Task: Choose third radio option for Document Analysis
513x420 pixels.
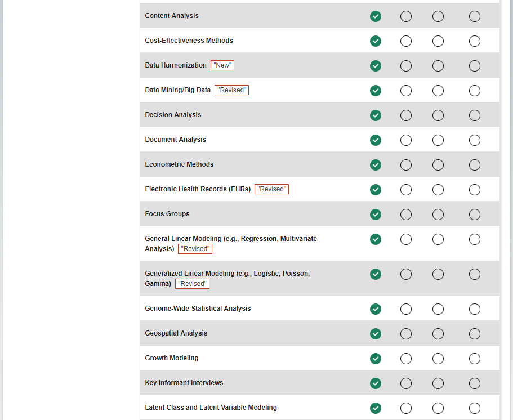Action: point(438,140)
